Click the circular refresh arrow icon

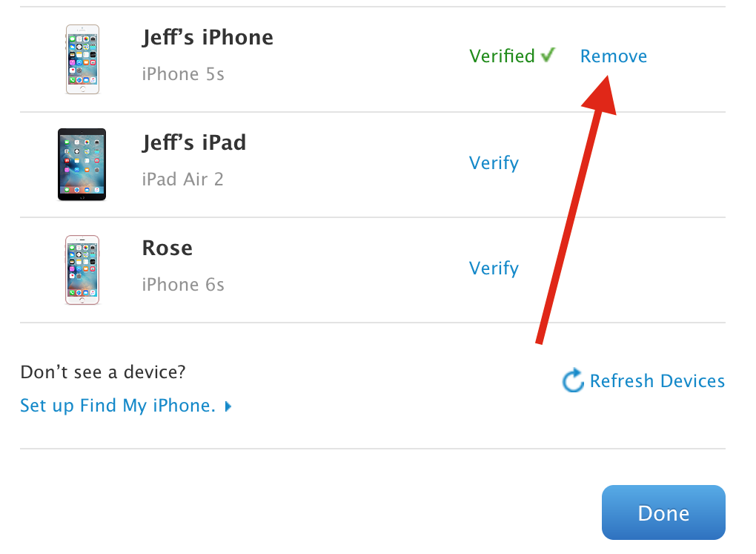(x=573, y=380)
